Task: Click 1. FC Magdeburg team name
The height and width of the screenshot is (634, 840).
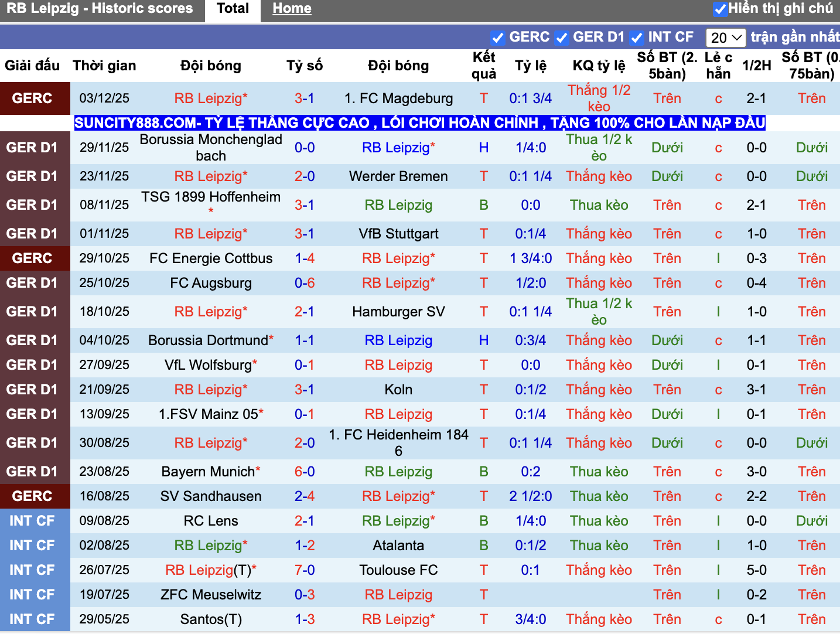Action: (x=398, y=98)
